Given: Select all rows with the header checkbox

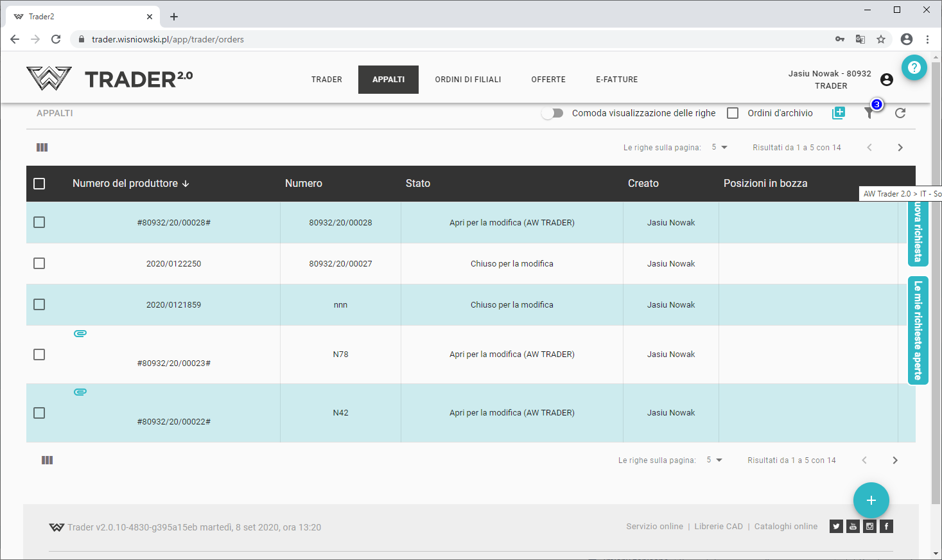Looking at the screenshot, I should (x=39, y=184).
